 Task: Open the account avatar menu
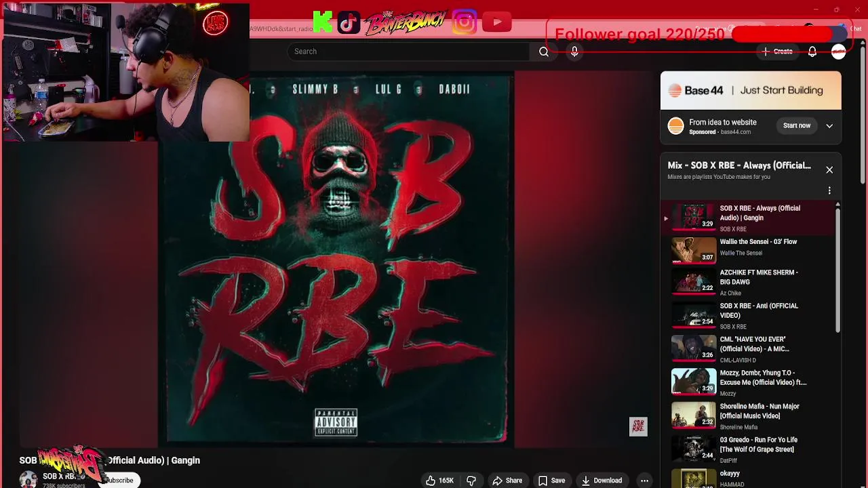click(x=839, y=52)
